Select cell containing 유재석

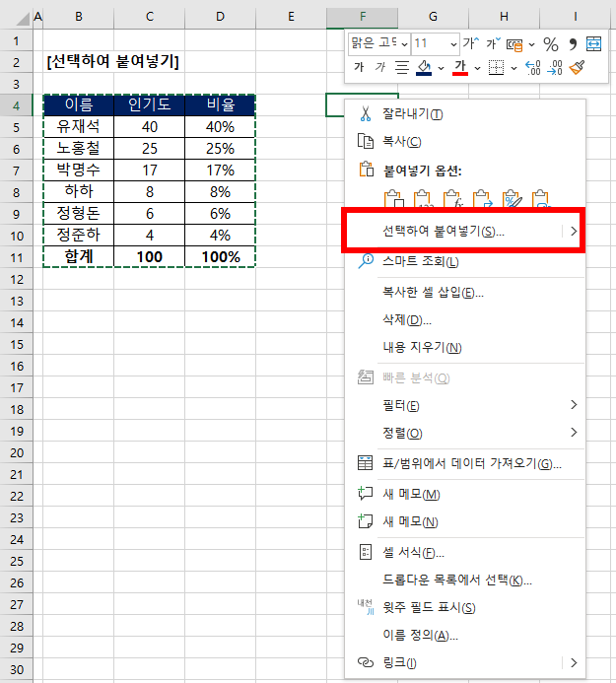(x=79, y=127)
